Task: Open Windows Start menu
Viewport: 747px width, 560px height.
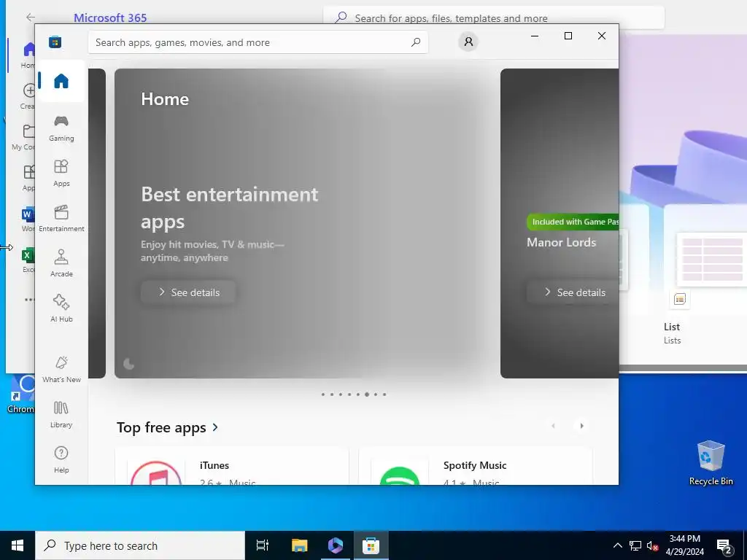Action: point(18,545)
